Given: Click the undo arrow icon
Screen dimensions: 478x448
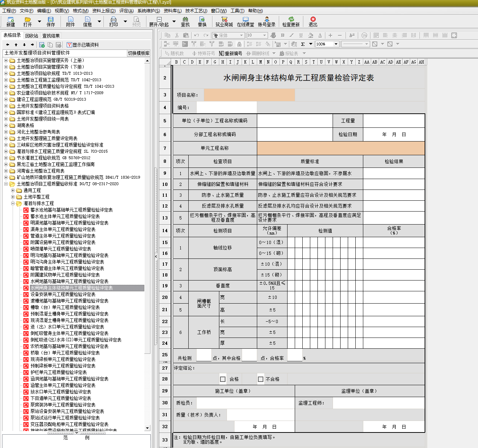Looking at the screenshot, I should 197,35.
